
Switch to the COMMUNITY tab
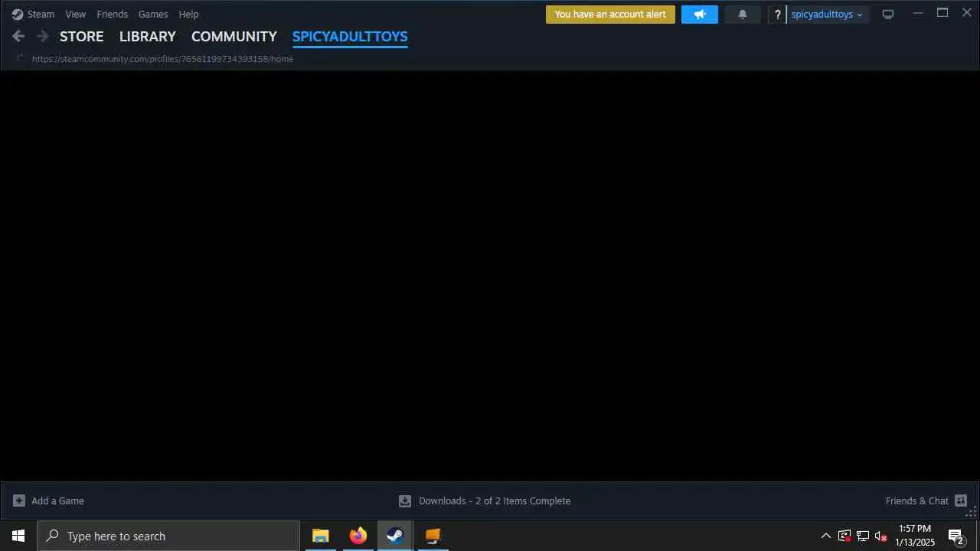(234, 36)
